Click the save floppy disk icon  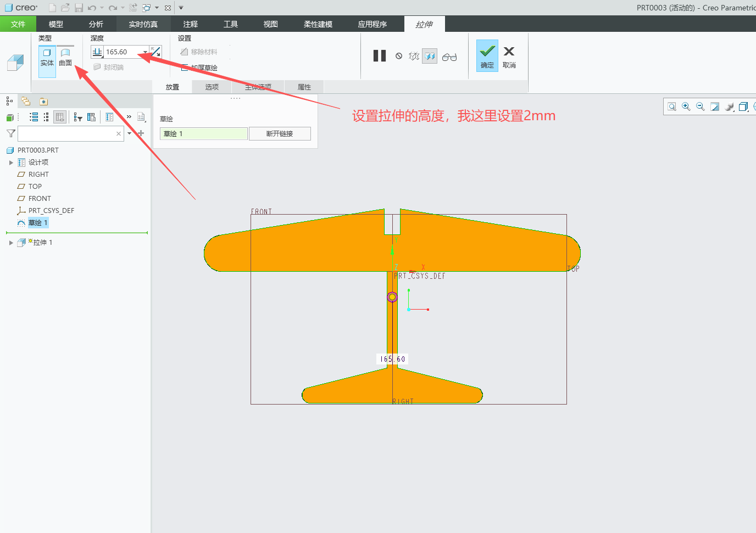(x=79, y=8)
